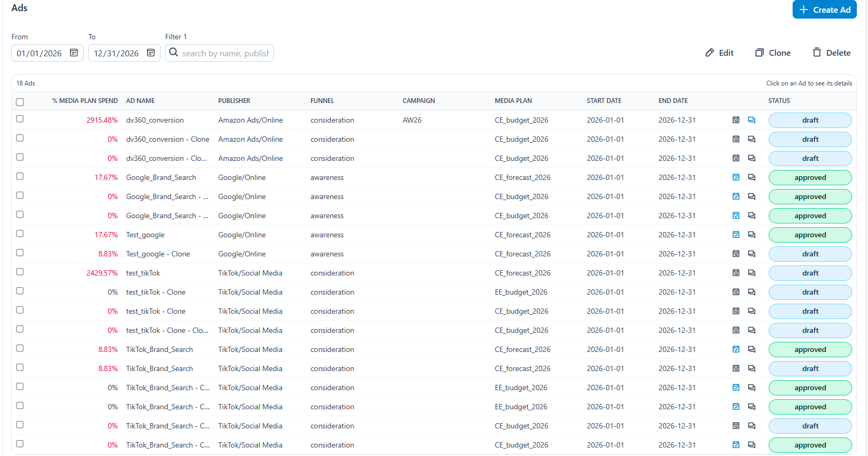Click draft status of dv360_conversion 2915.48% row

pyautogui.click(x=810, y=120)
